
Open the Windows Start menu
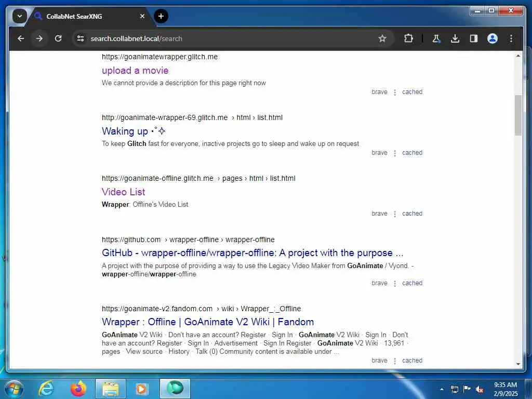pyautogui.click(x=14, y=389)
